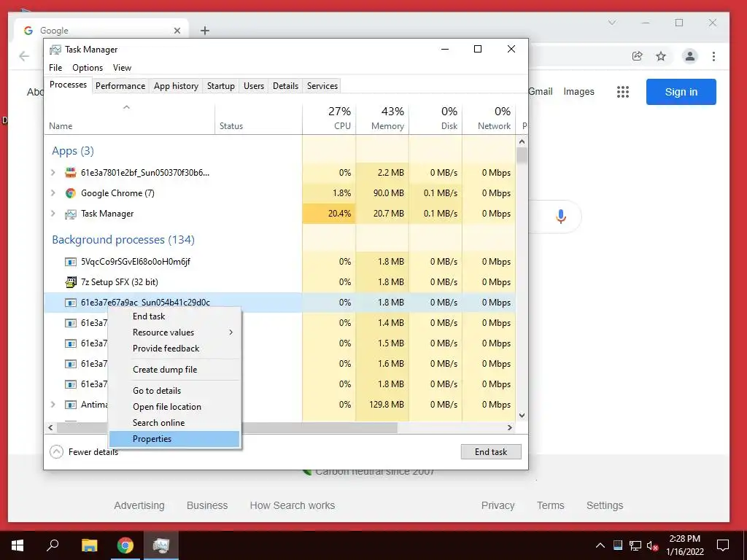This screenshot has width=747, height=560.
Task: Expand the Antima process row
Action: pyautogui.click(x=53, y=404)
